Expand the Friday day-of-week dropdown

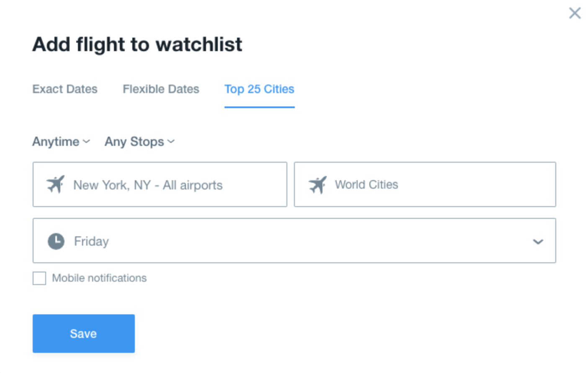294,241
